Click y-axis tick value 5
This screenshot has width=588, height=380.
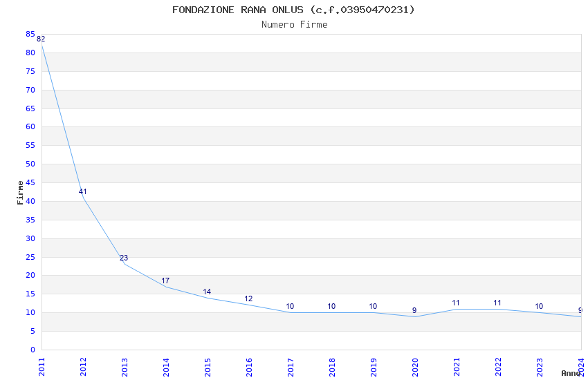click(33, 331)
